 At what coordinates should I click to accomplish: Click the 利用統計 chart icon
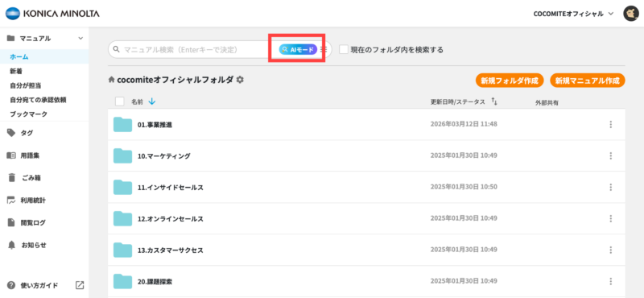[x=11, y=201]
